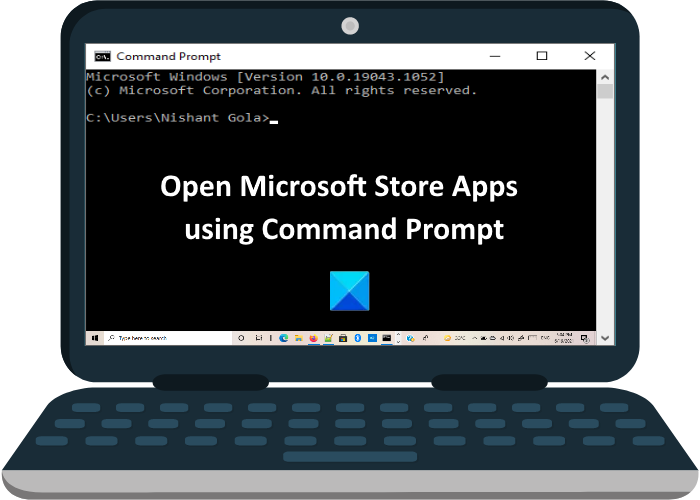
Task: Select Command Prompt taskbar icon
Action: [x=387, y=338]
